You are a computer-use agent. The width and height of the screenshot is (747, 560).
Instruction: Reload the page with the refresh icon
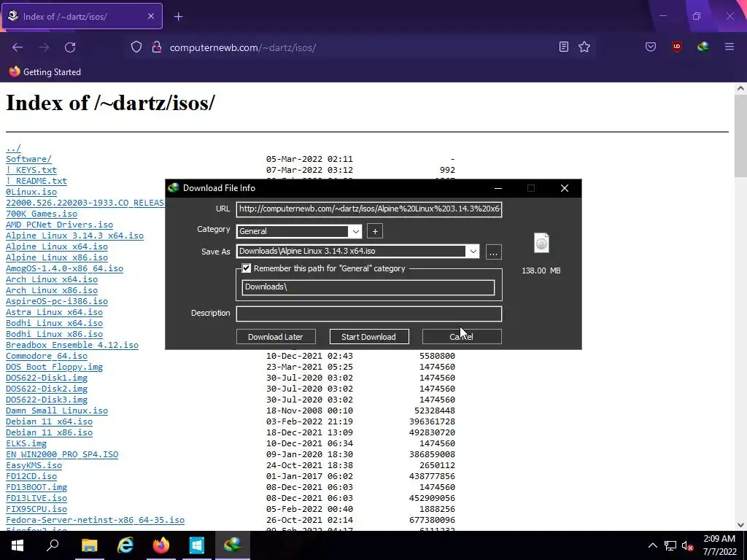pos(70,47)
